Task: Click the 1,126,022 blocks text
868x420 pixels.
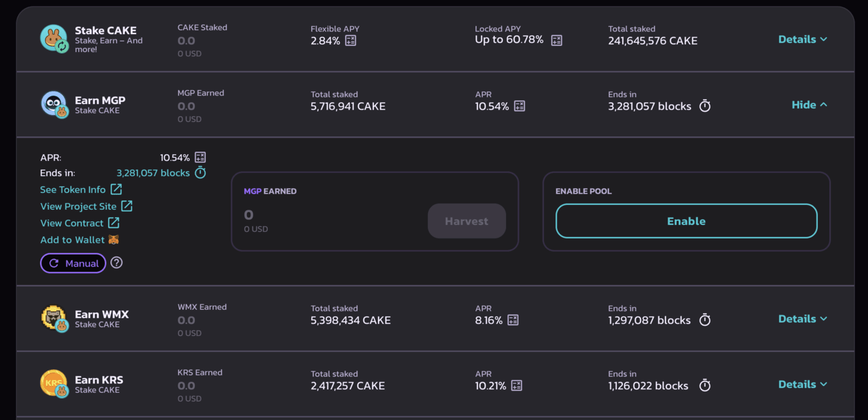Action: (x=648, y=385)
